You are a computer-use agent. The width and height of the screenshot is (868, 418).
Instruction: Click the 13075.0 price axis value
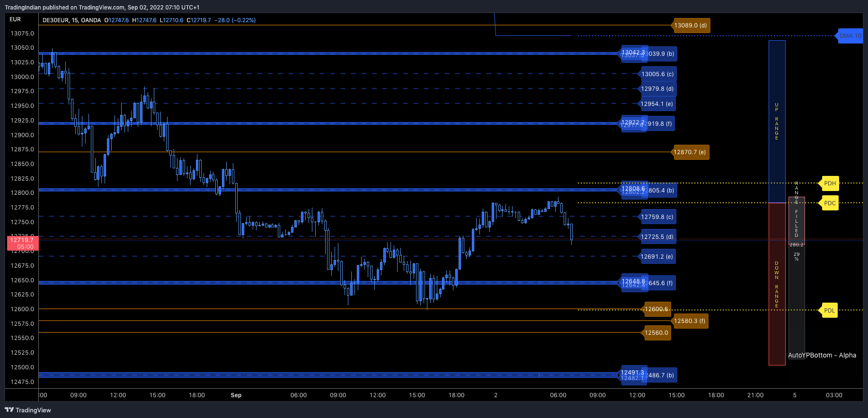pyautogui.click(x=22, y=34)
